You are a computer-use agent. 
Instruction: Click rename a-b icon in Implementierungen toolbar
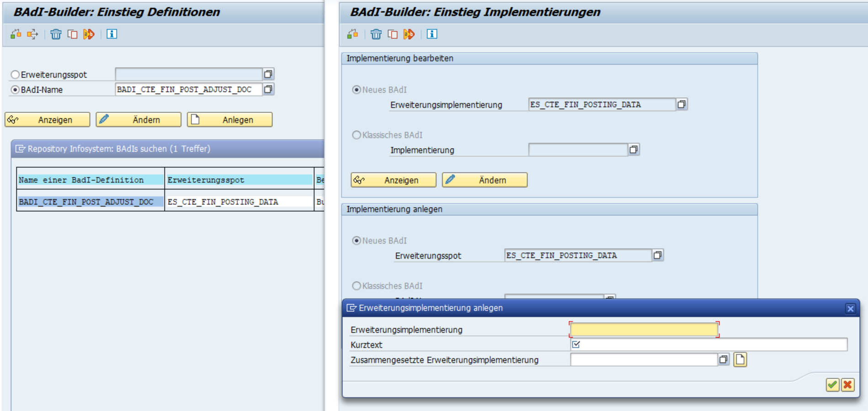[x=409, y=34]
